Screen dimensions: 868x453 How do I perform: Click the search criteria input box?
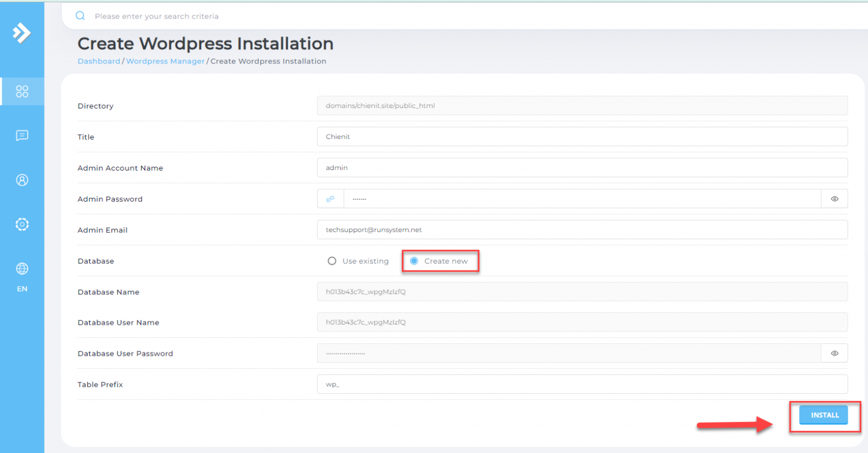pos(452,16)
